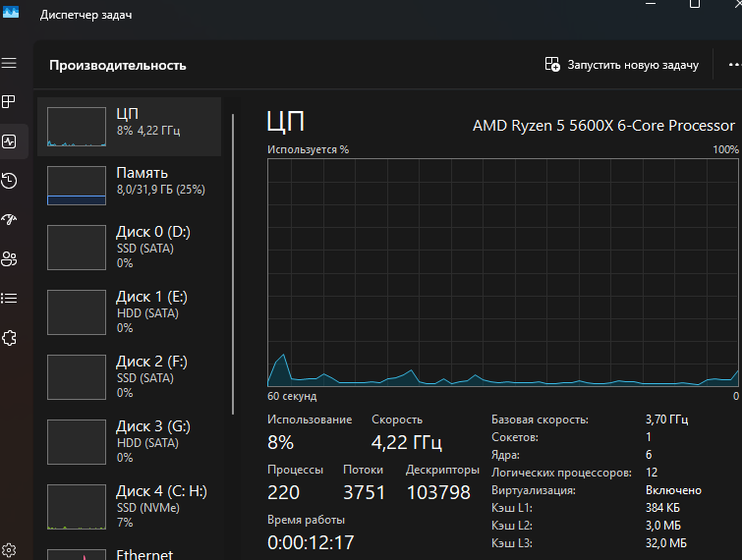Image resolution: width=742 pixels, height=560 pixels.
Task: Click the Логических процессоров value 12
Action: click(652, 473)
